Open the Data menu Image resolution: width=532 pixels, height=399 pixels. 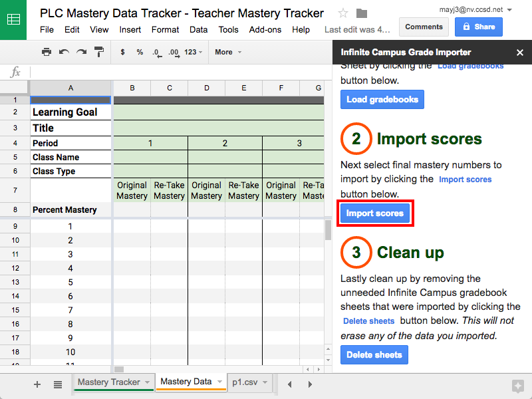pyautogui.click(x=198, y=29)
